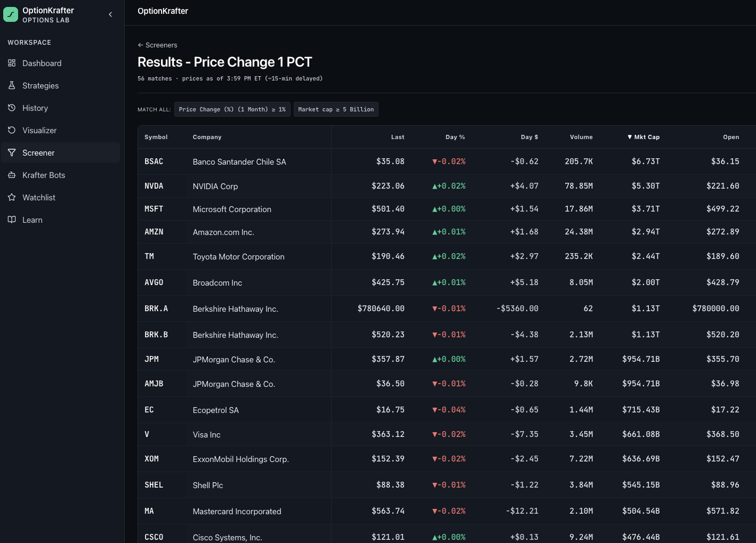Select Screener in the sidebar
The image size is (756, 543).
pyautogui.click(x=61, y=152)
